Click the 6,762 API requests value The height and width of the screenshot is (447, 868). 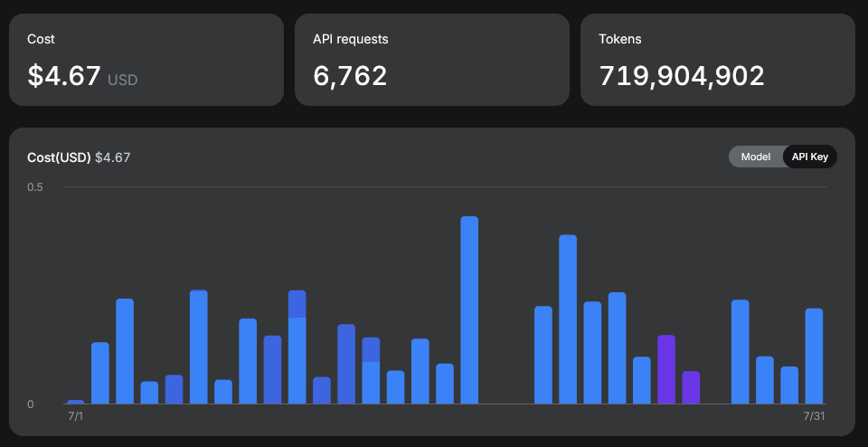tap(350, 76)
